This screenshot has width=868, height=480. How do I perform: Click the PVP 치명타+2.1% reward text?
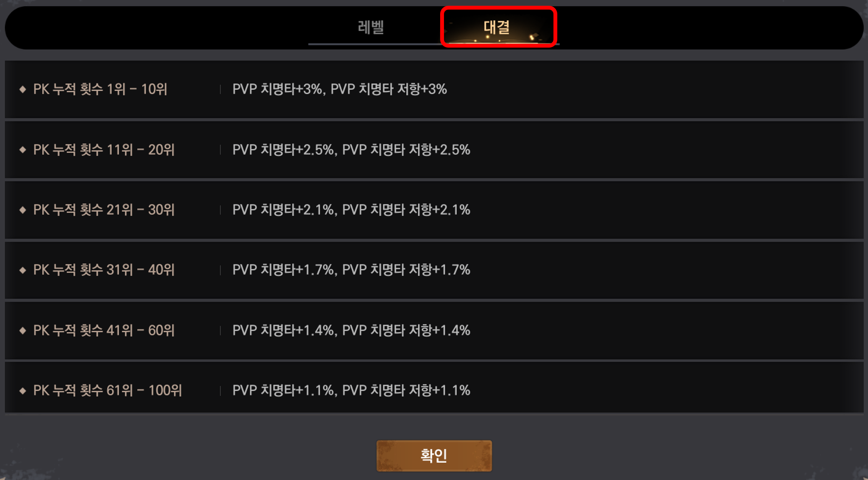tap(283, 210)
